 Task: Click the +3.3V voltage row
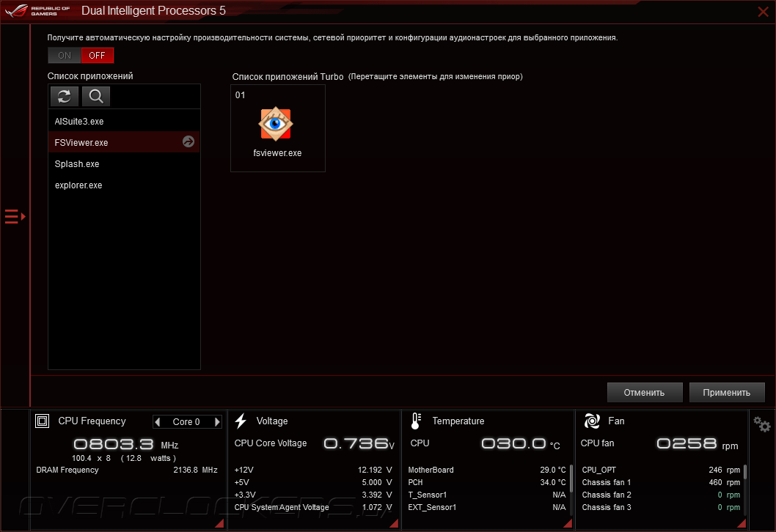313,495
